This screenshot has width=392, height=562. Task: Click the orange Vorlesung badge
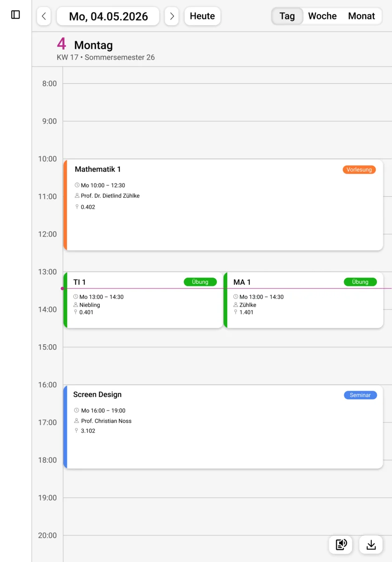[x=359, y=170]
